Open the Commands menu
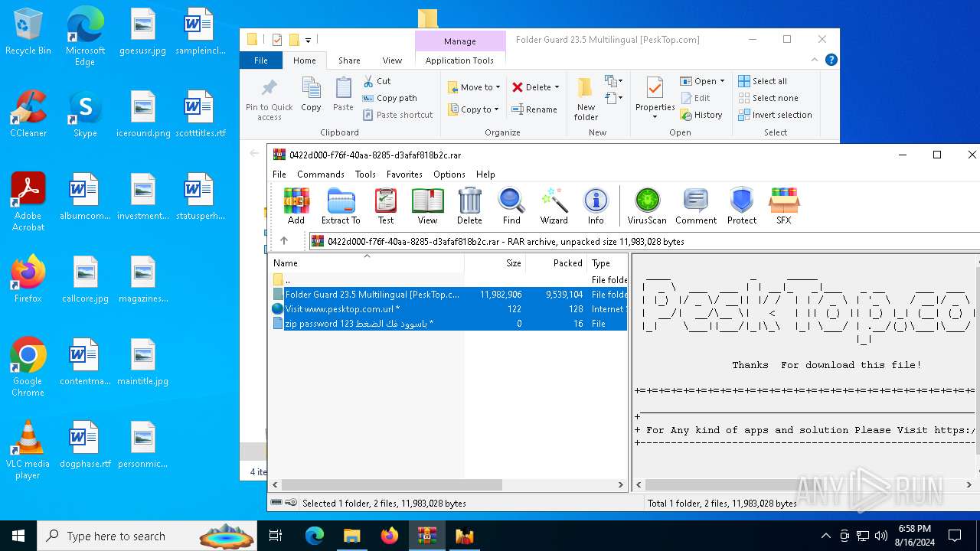 [x=321, y=174]
